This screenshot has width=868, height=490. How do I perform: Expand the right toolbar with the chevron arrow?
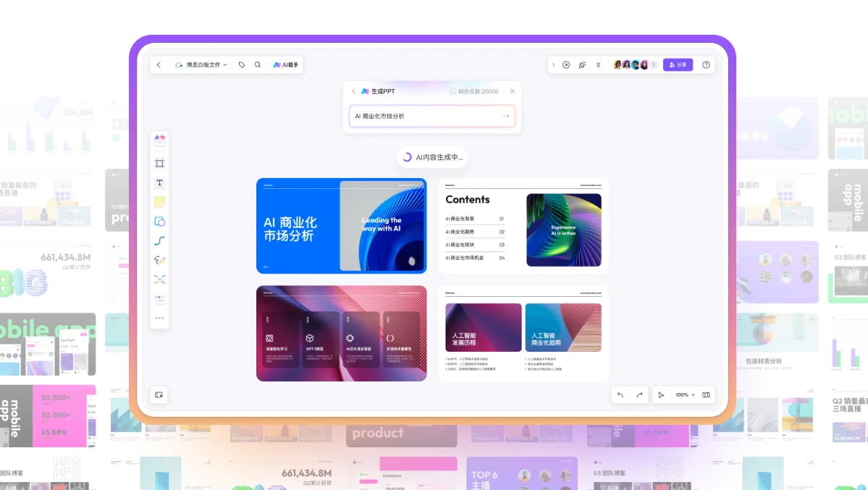click(553, 65)
